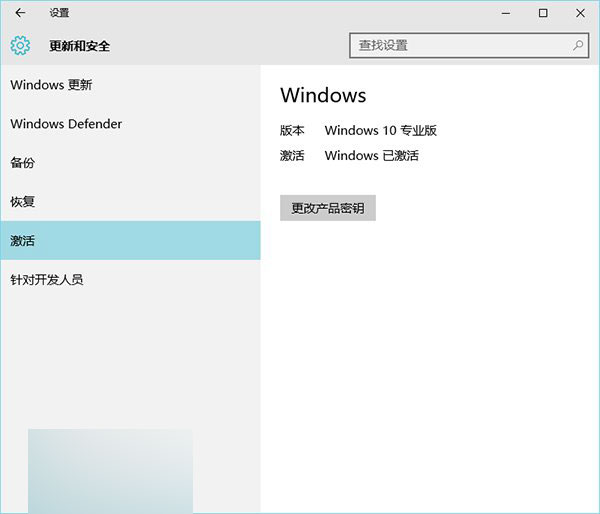Maximize the Settings window
Viewport: 600px width, 514px height.
[543, 13]
